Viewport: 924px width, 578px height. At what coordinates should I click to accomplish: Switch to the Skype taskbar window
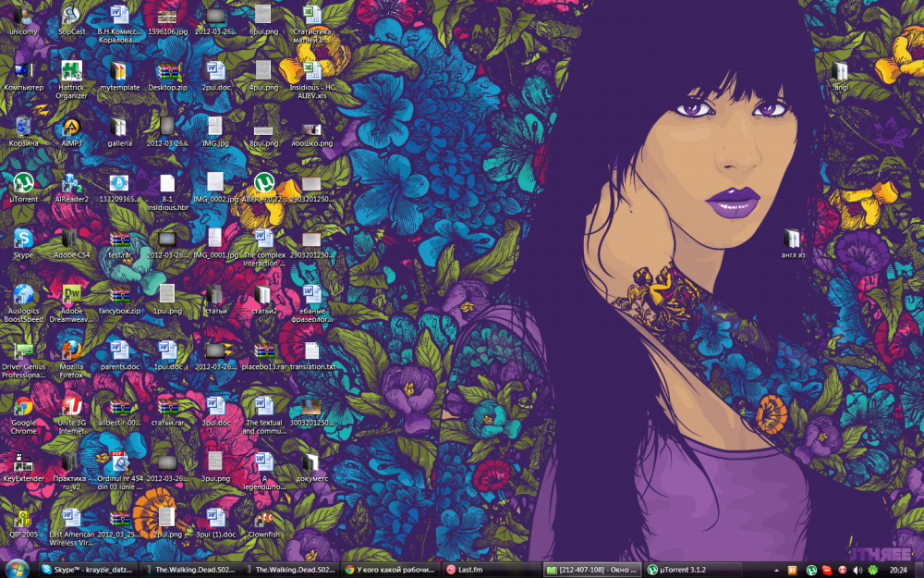(x=89, y=570)
